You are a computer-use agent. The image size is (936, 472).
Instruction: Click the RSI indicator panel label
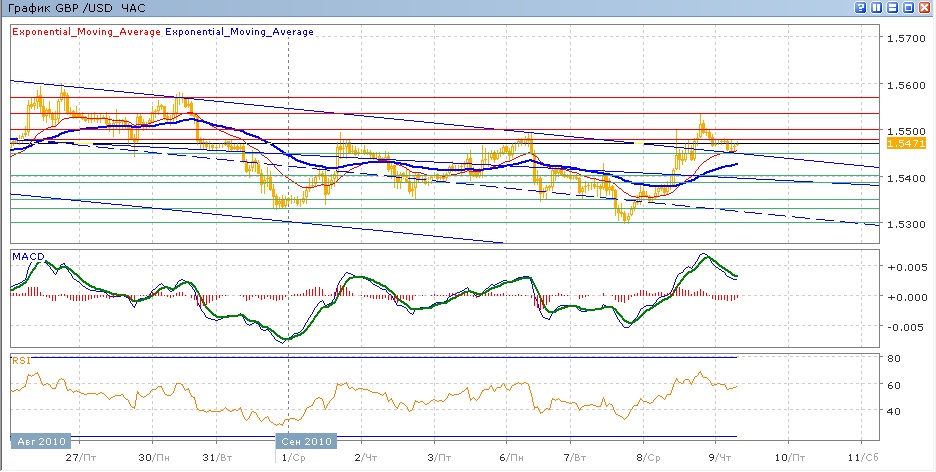pos(20,359)
